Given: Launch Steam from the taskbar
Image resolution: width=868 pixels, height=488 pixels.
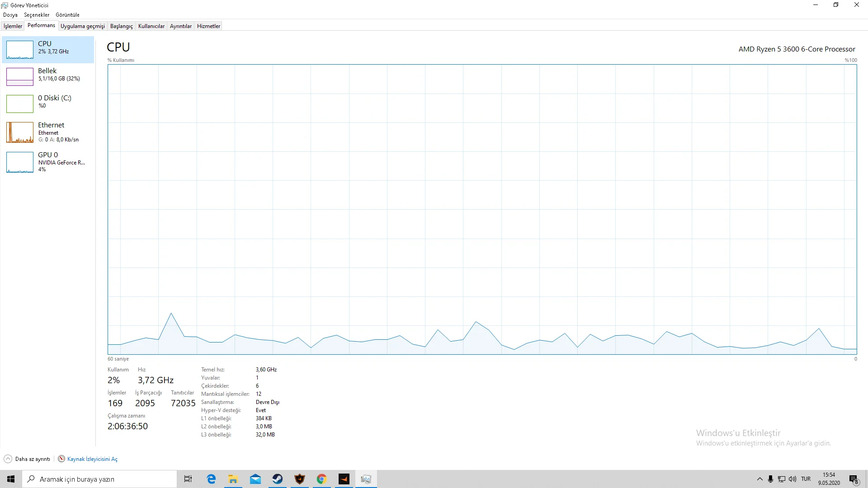Looking at the screenshot, I should [277, 479].
